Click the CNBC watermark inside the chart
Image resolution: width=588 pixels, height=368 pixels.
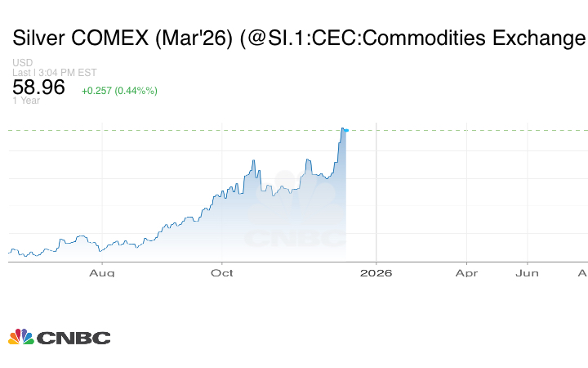[x=296, y=239]
